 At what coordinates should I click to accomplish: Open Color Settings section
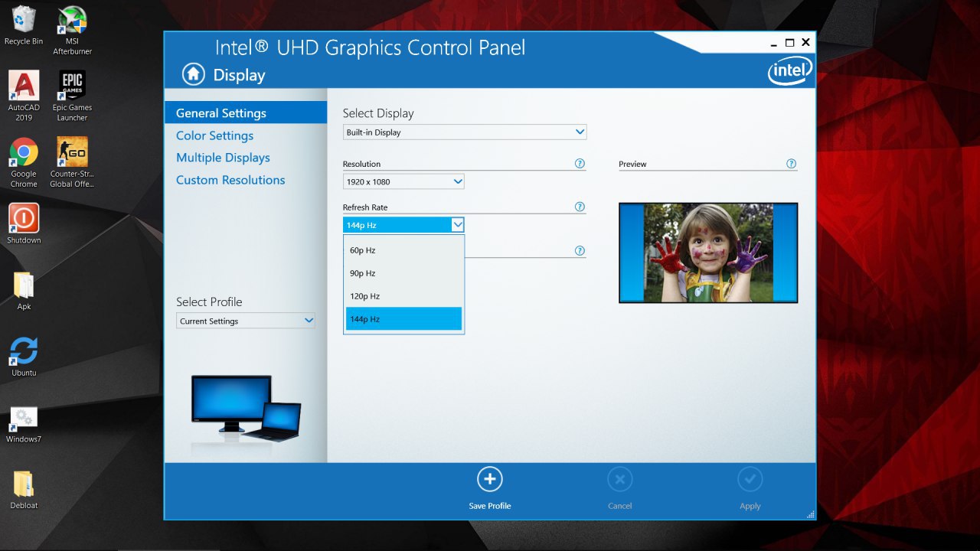tap(214, 135)
